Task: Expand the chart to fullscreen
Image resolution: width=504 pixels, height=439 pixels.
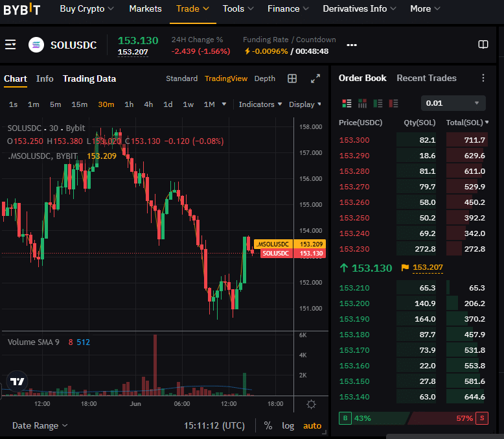Action: click(315, 78)
